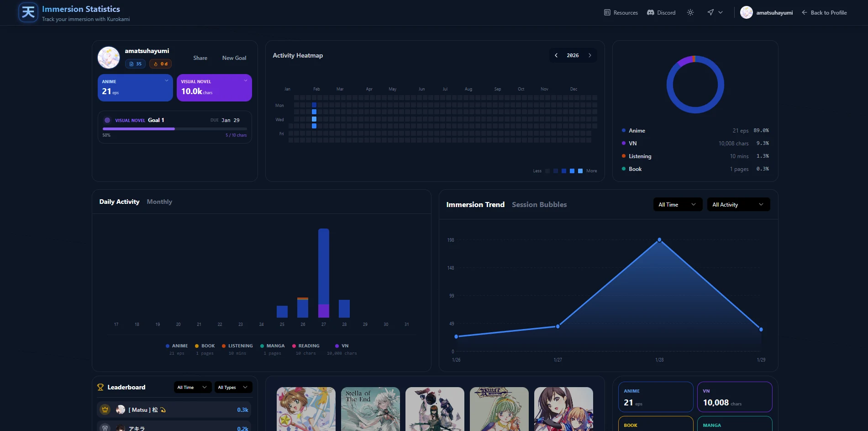Viewport: 868px width, 431px height.
Task: Toggle BOOK series in daily chart legend
Action: click(205, 346)
